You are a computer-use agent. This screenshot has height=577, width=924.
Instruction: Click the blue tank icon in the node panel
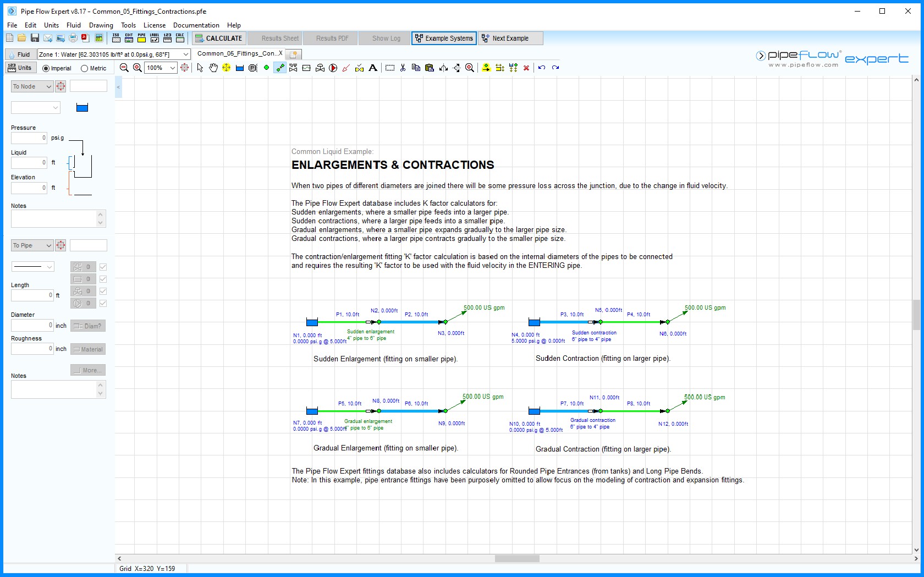point(82,108)
